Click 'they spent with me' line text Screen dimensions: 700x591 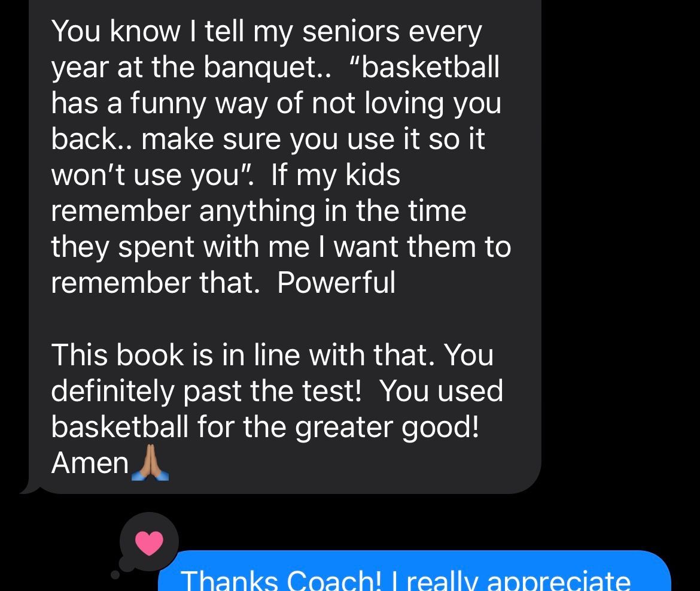pos(180,247)
